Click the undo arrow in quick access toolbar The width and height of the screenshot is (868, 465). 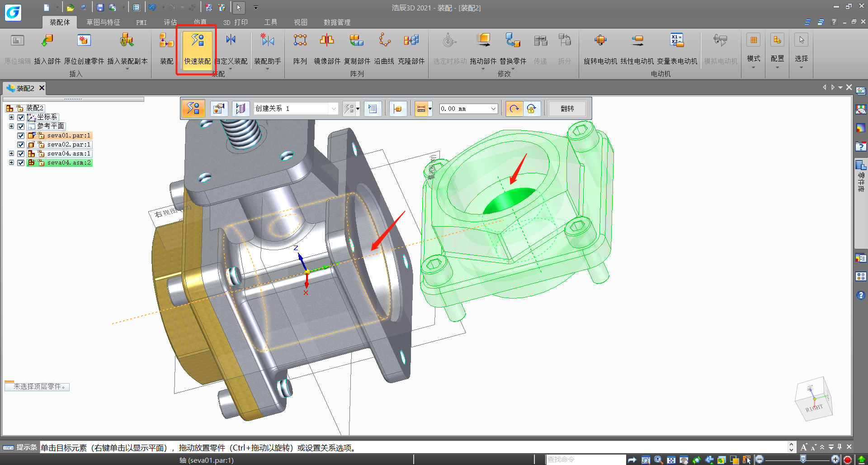152,8
